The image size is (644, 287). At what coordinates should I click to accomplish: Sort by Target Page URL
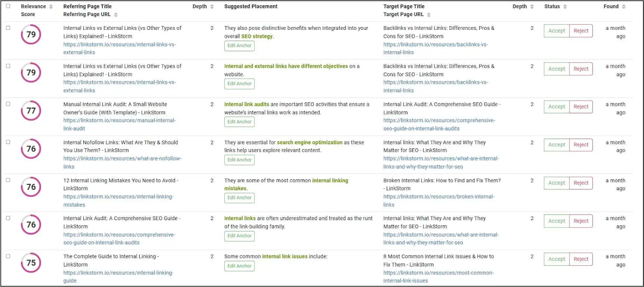(429, 15)
